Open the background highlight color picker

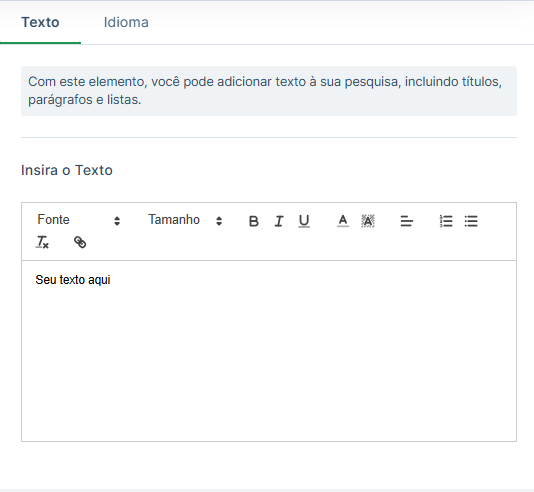pos(368,221)
